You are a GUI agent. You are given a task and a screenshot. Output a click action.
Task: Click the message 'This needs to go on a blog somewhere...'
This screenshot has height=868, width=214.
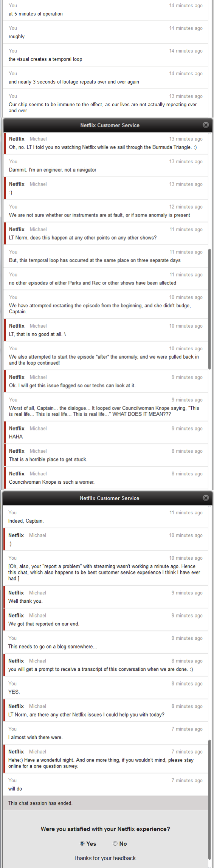pos(53,646)
